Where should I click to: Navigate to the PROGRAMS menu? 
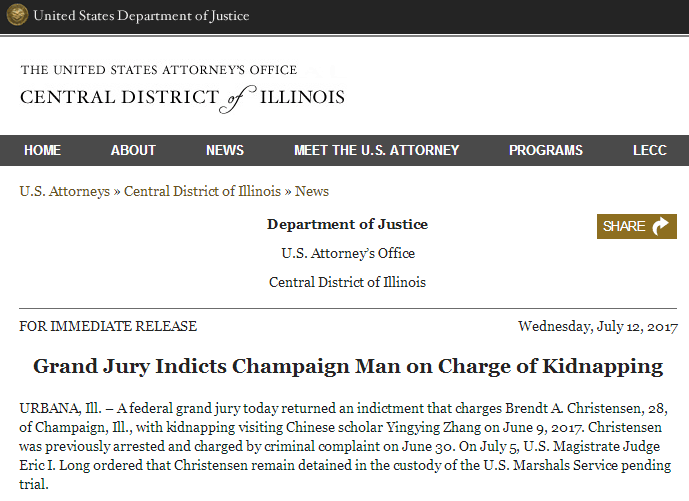click(x=545, y=150)
